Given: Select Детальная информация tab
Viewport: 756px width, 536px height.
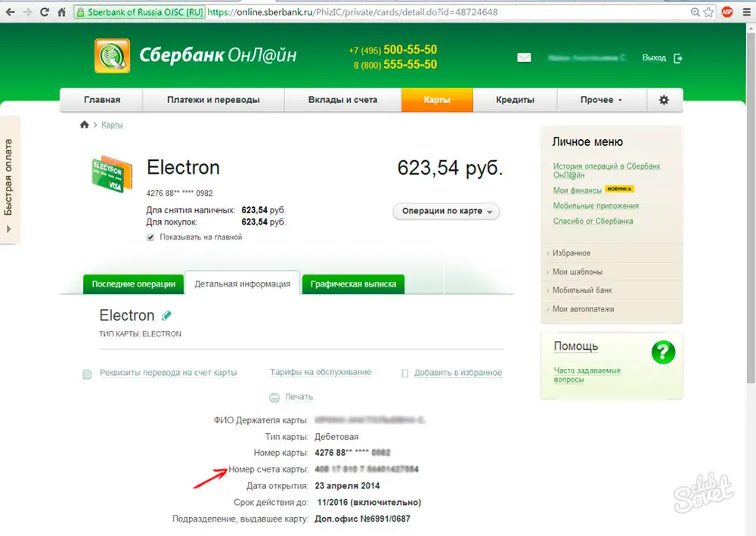Looking at the screenshot, I should [243, 284].
